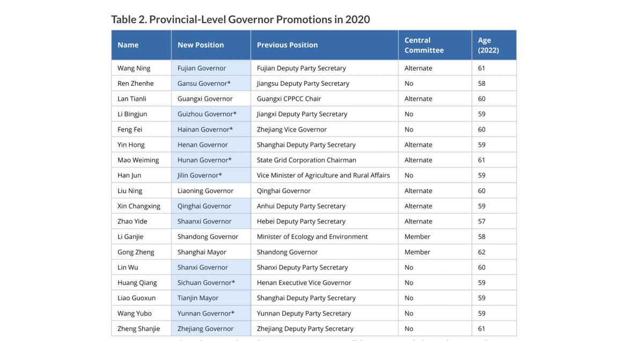Click the 'Hunan Governor*' cell
This screenshot has width=644, height=341.
pyautogui.click(x=211, y=160)
